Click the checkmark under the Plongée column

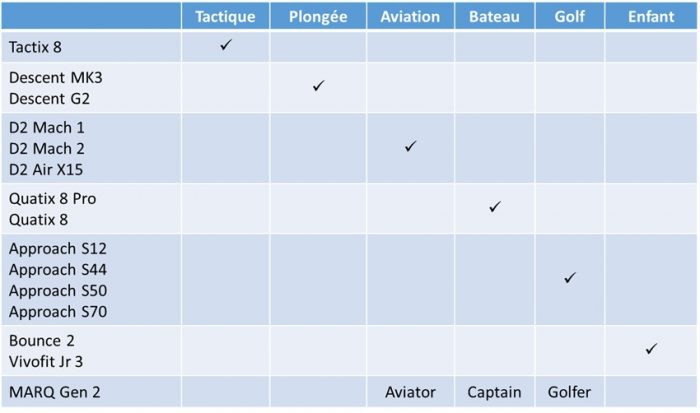pyautogui.click(x=318, y=87)
